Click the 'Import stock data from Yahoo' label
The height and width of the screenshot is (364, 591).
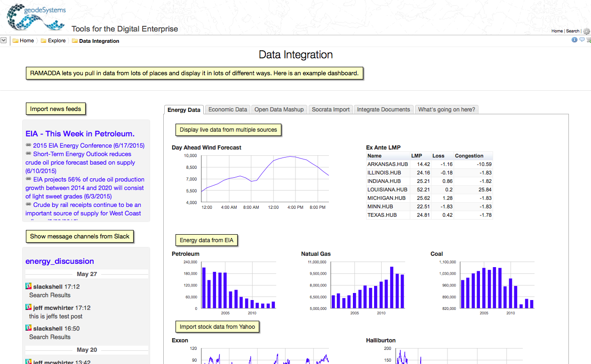point(217,327)
